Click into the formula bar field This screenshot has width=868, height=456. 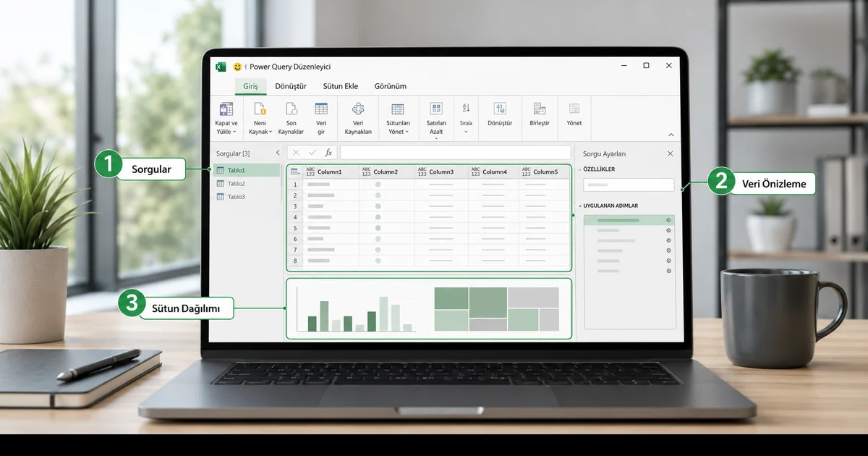(x=454, y=153)
